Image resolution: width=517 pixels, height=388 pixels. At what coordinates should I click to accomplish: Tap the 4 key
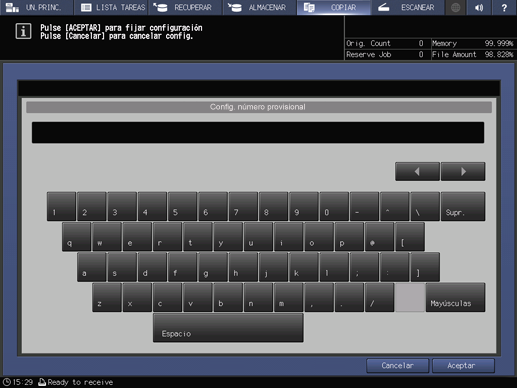tap(152, 206)
